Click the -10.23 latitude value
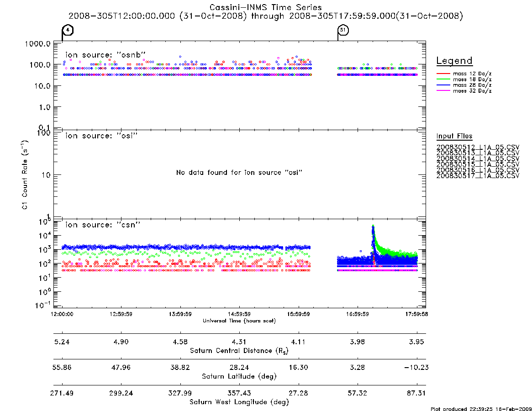This screenshot has height=411, width=532. [416, 368]
